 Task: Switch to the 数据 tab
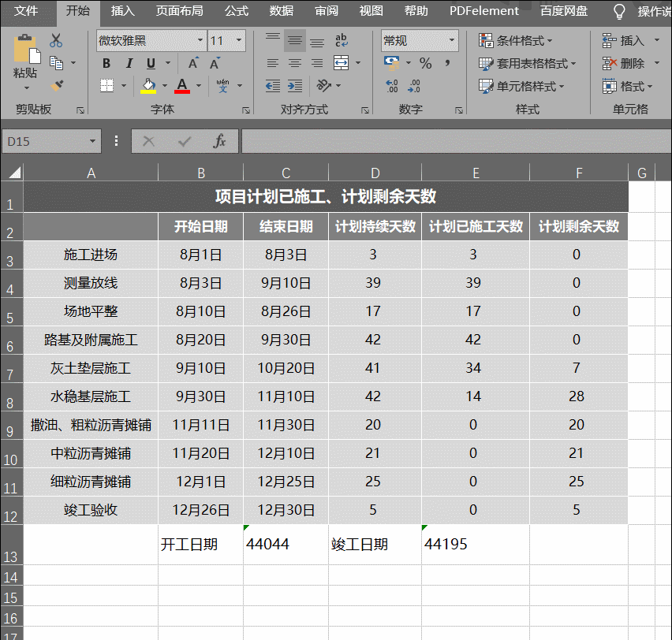pyautogui.click(x=281, y=11)
